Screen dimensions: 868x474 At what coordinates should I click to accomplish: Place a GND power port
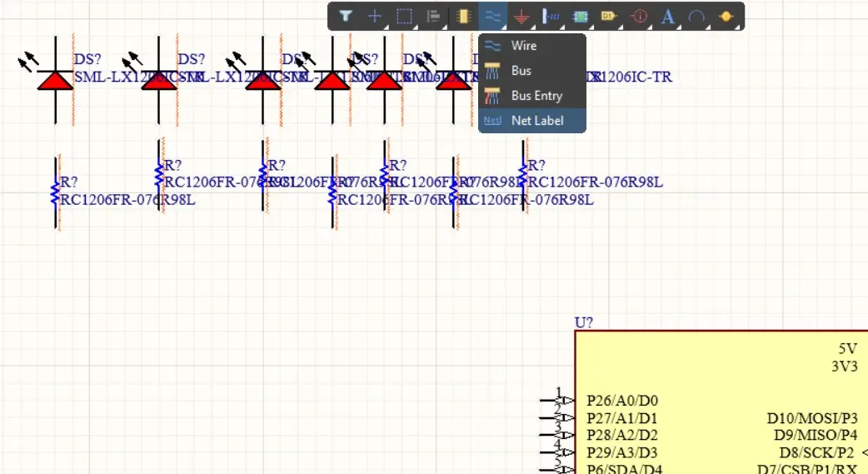coord(521,17)
